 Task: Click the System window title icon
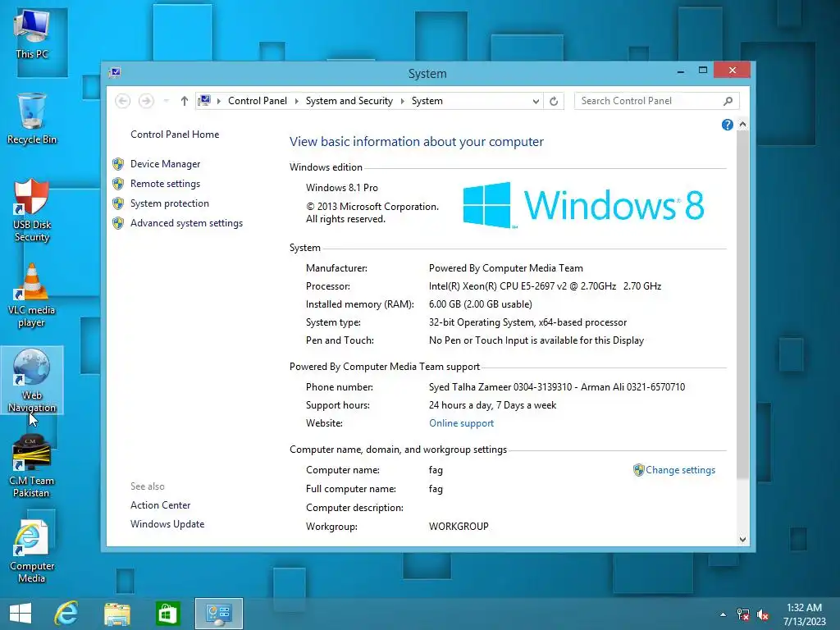(x=115, y=72)
